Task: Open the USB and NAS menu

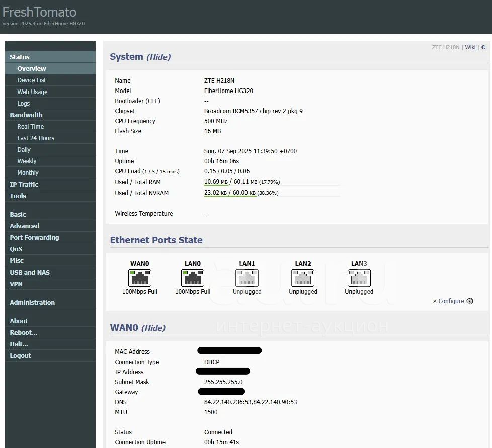Action: click(x=50, y=273)
